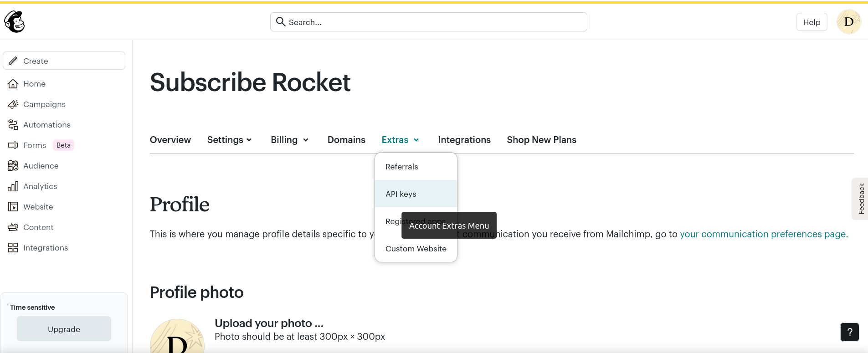Viewport: 868px width, 353px height.
Task: Select API keys from Extras menu
Action: click(416, 194)
